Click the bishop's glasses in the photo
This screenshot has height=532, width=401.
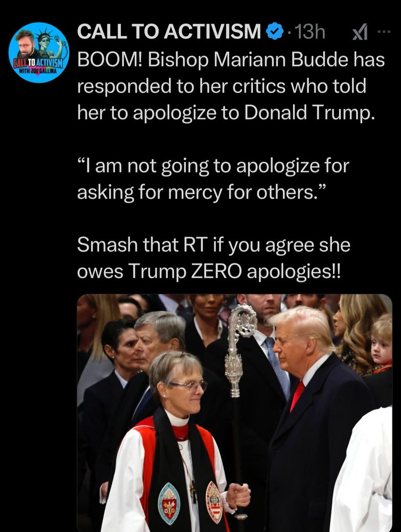pyautogui.click(x=189, y=385)
